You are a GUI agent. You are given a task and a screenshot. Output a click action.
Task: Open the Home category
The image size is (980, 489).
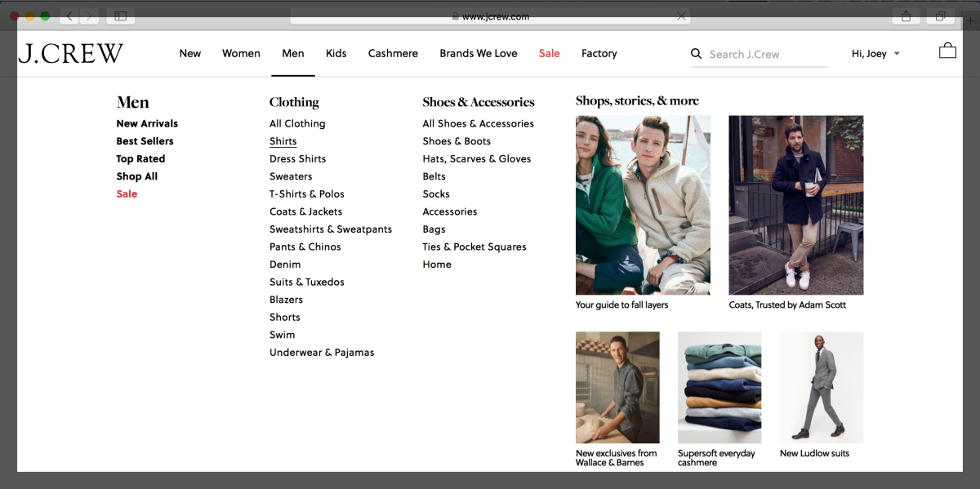pyautogui.click(x=437, y=265)
